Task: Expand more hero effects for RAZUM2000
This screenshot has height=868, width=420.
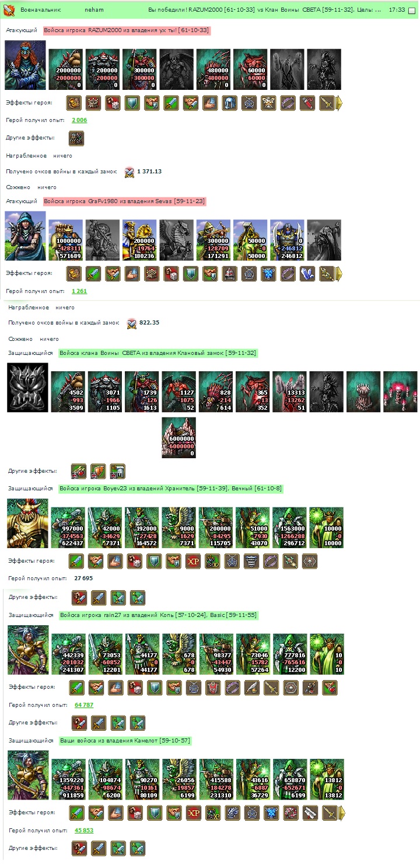Action: (339, 103)
